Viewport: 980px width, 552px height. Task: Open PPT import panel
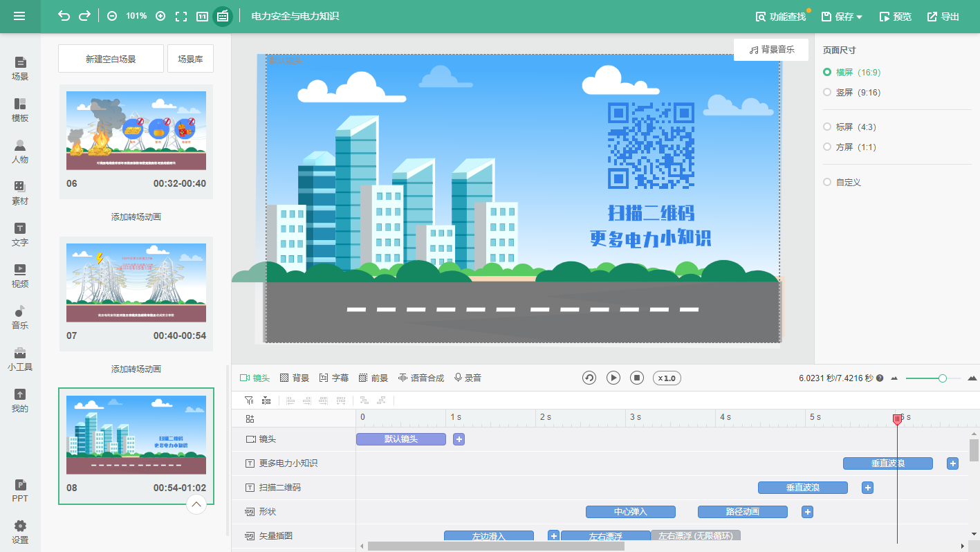point(20,490)
